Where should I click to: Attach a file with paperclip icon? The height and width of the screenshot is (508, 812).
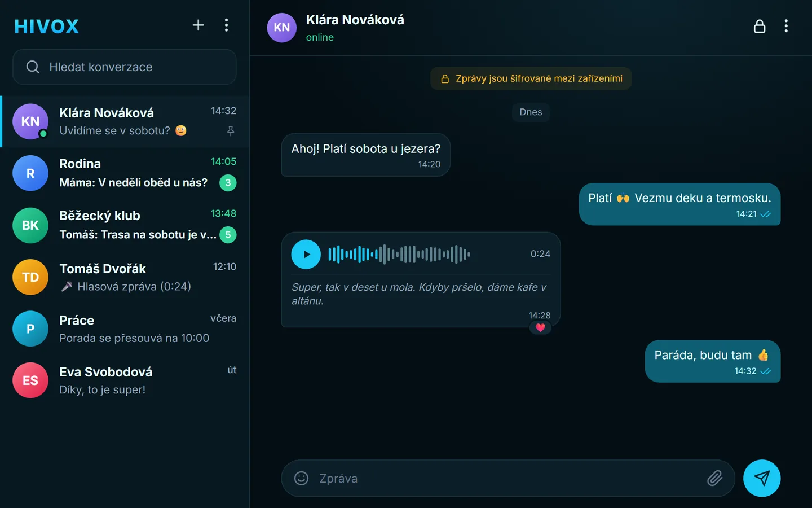click(x=714, y=478)
